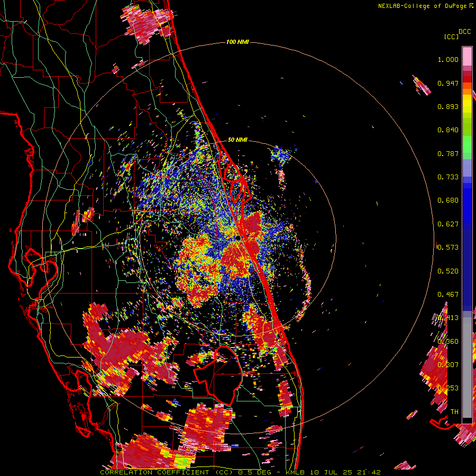Click the 0.520 value on the color scale

448,271
